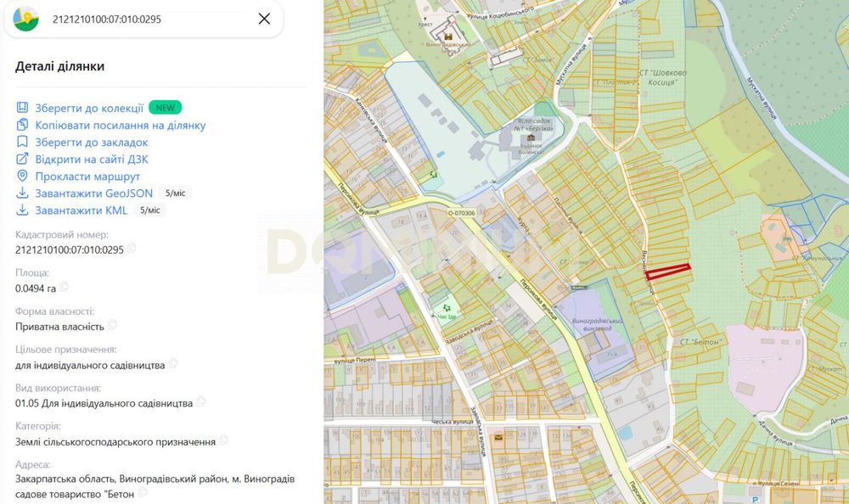Clear the cadastral number search field
Image resolution: width=849 pixels, height=504 pixels.
pos(264,19)
